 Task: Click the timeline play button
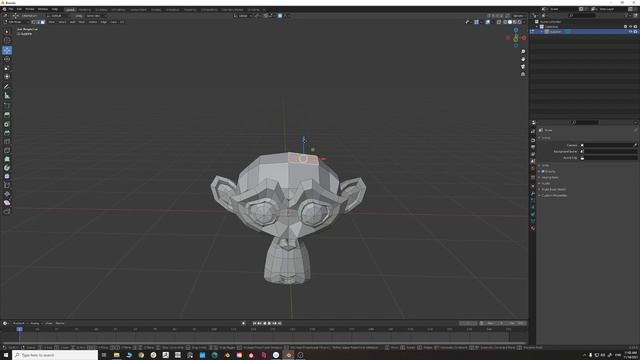click(x=269, y=323)
